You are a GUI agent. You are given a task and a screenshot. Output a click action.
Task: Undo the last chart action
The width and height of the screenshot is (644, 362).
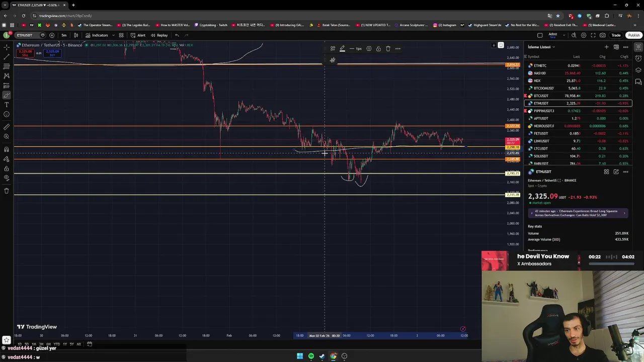177,35
